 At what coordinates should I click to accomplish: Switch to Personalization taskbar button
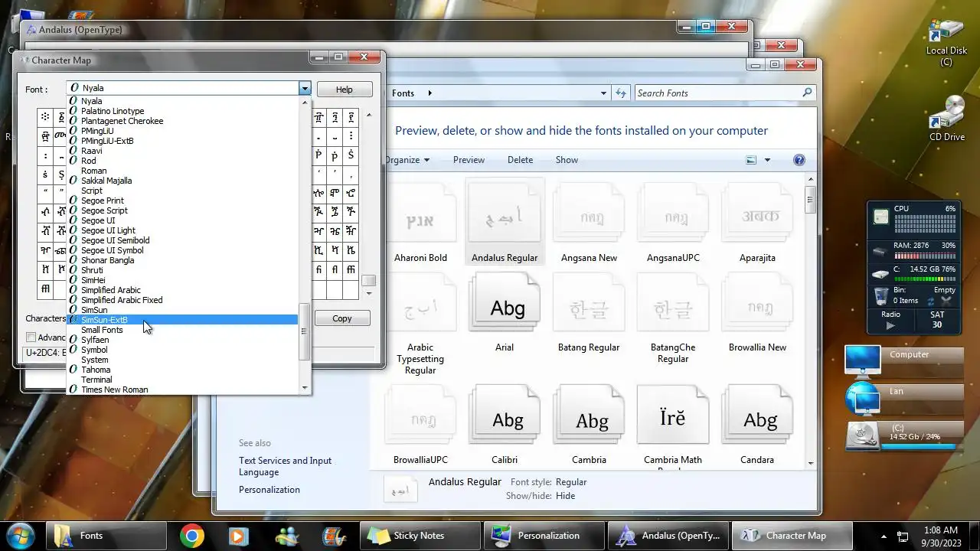[x=545, y=536]
